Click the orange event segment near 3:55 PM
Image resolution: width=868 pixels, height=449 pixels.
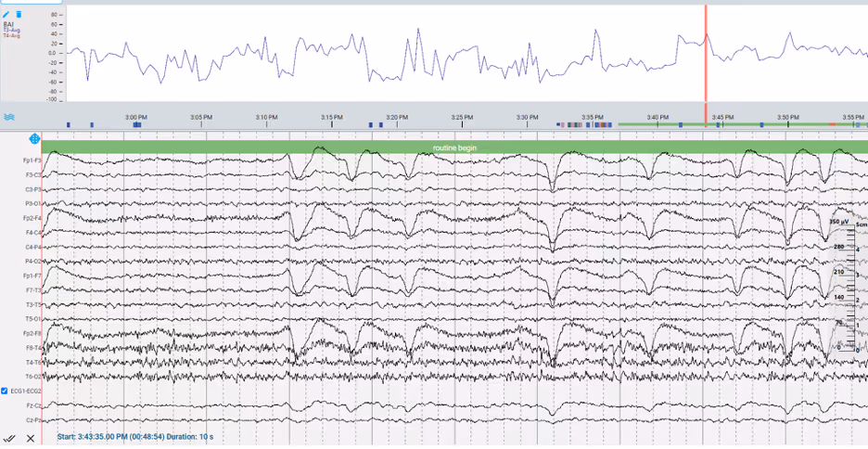tap(832, 124)
